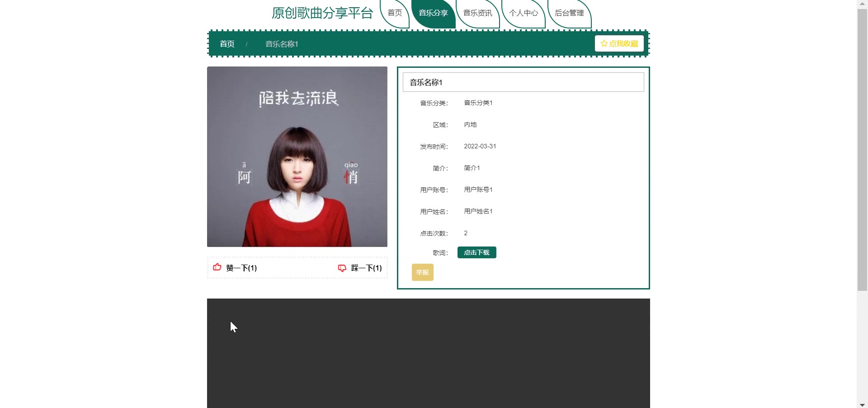Click the 用户姓名1 name value
Viewport: 868px width, 408px height.
pos(478,211)
